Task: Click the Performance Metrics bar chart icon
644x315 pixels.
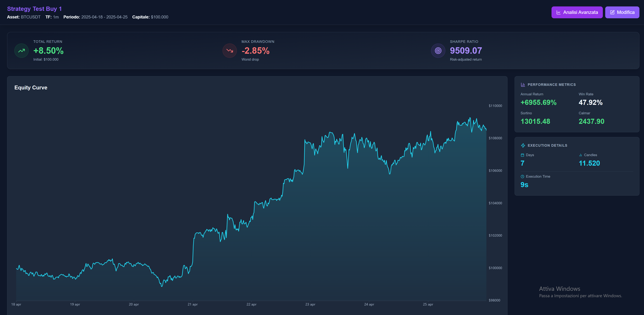Action: coord(523,85)
